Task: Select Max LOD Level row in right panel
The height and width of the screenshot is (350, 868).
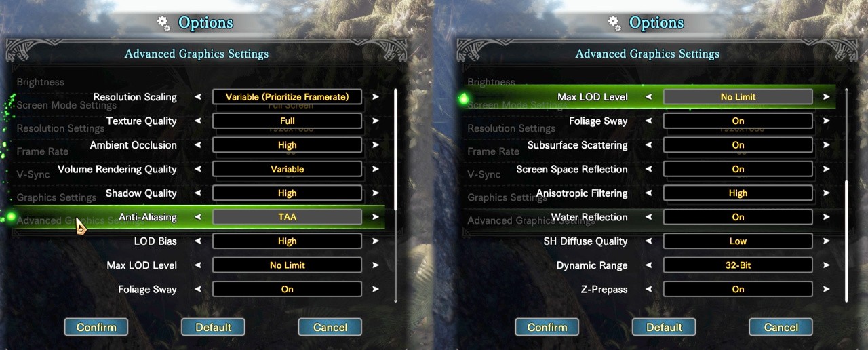Action: 648,97
